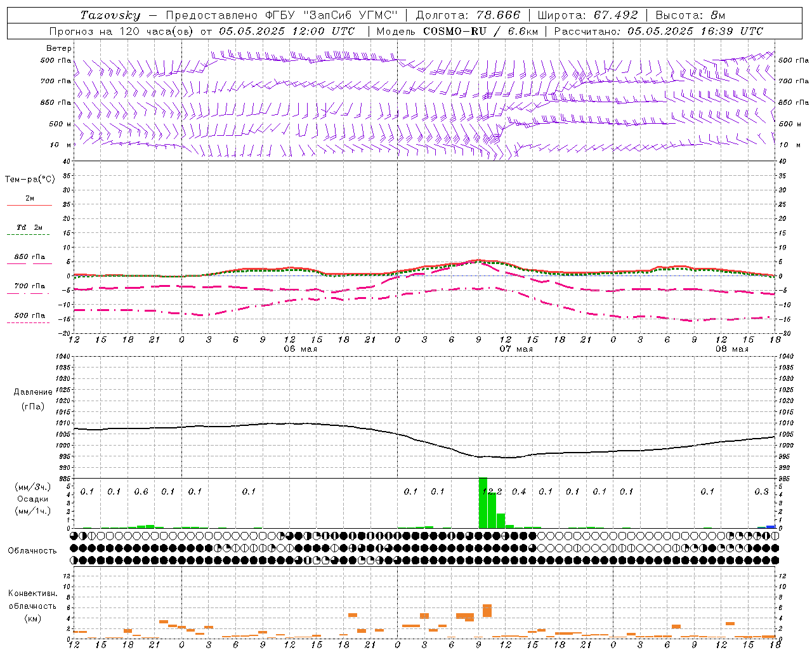The image size is (812, 650).
Task: Click the small blue precipitation bar
Action: [771, 527]
